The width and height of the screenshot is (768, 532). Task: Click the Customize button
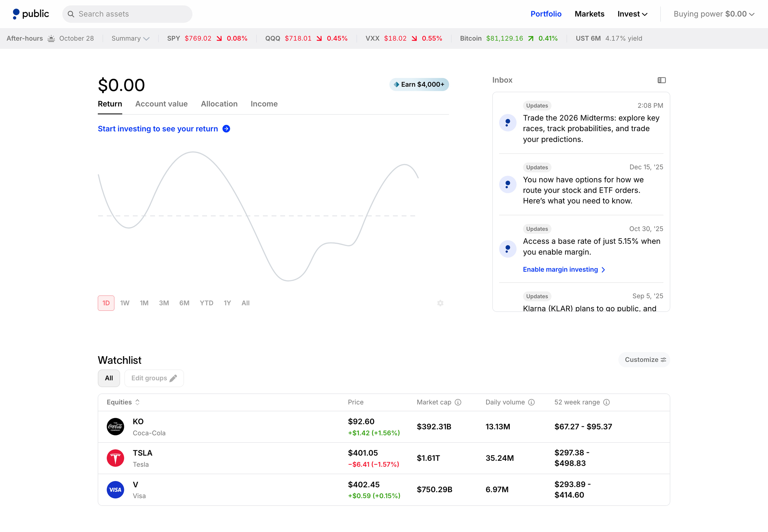point(644,360)
